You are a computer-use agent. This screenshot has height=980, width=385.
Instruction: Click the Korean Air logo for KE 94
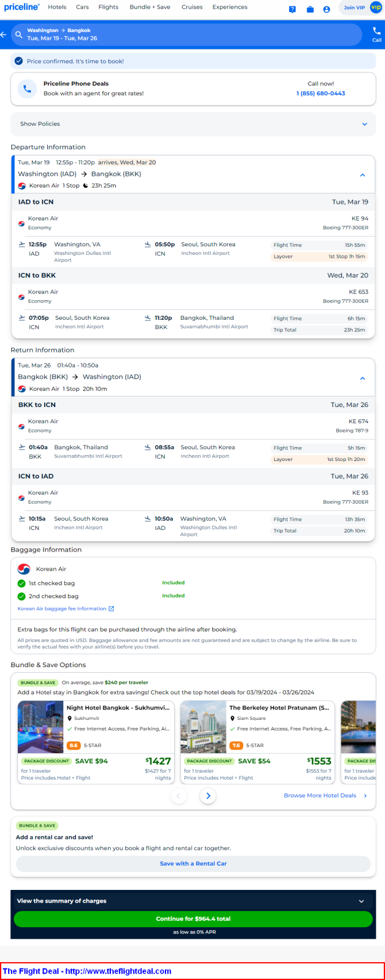pyautogui.click(x=21, y=224)
